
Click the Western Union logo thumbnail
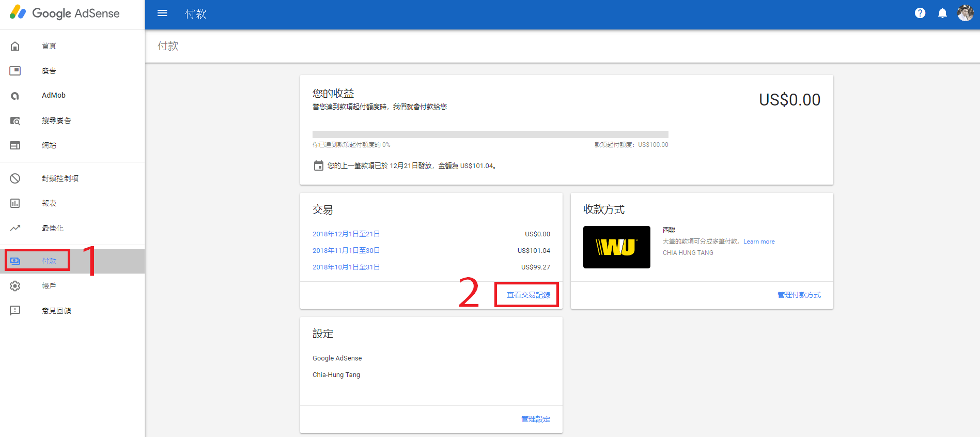617,247
